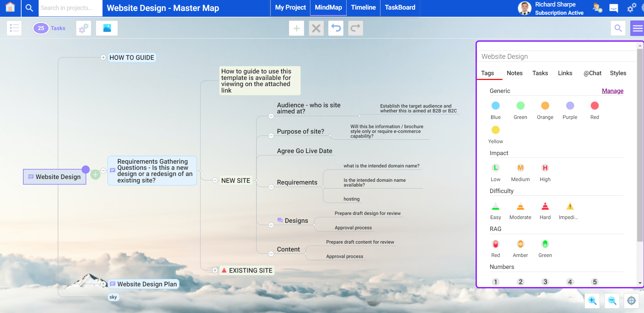Open the list outline view icon
Screen dimensions: 644x313
[14, 28]
